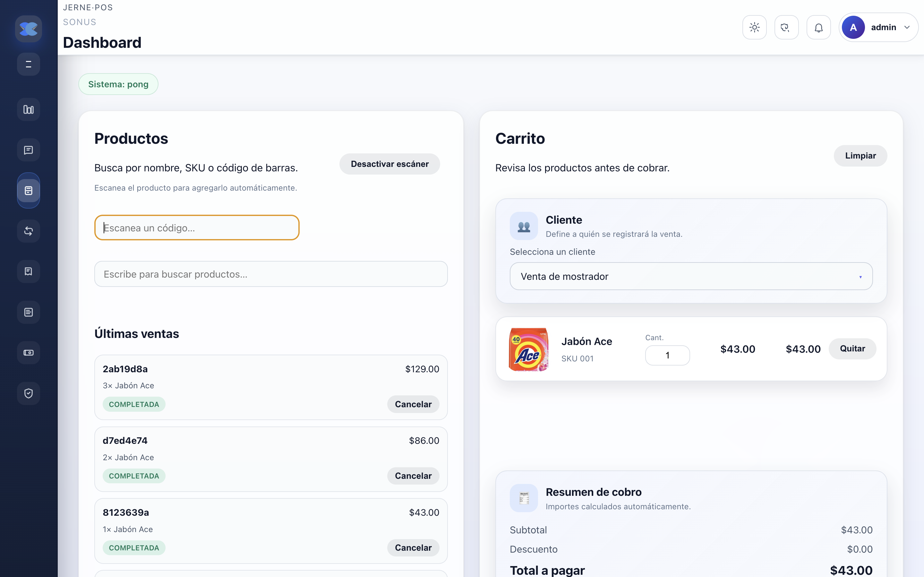The height and width of the screenshot is (577, 924).
Task: Open the map/dashboard section in the sidebar
Action: click(29, 109)
